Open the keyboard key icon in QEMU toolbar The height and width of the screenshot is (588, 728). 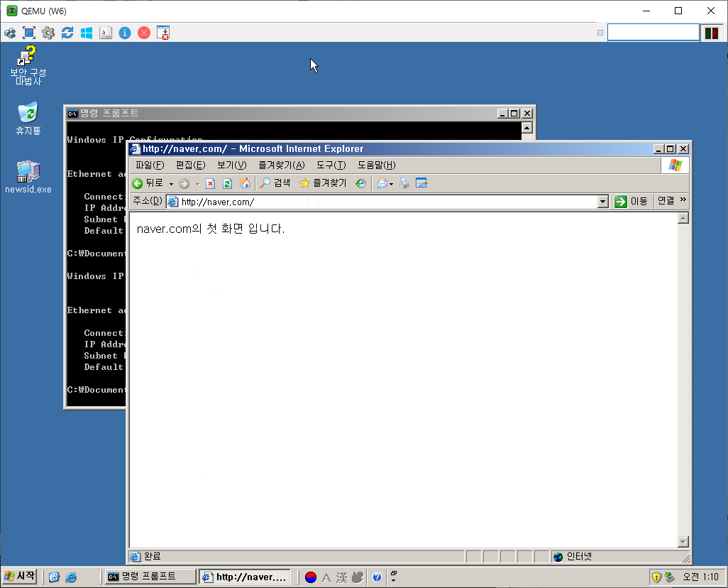coord(106,33)
